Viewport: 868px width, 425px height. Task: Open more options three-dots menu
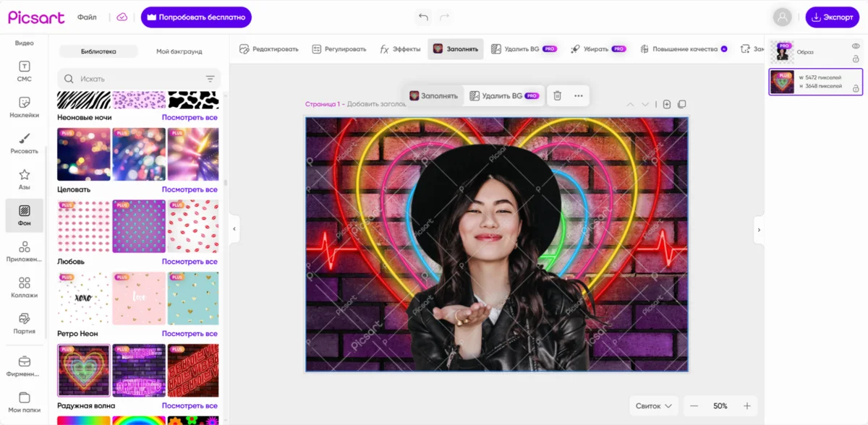click(578, 95)
